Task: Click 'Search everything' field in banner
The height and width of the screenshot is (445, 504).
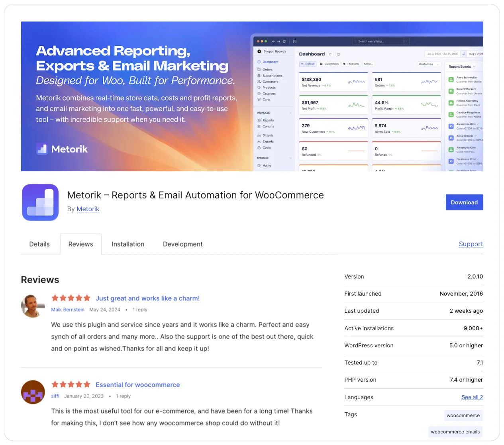Action: [x=380, y=41]
